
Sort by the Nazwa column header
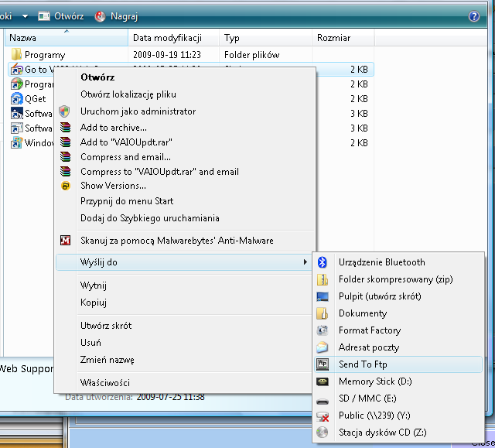click(67, 38)
